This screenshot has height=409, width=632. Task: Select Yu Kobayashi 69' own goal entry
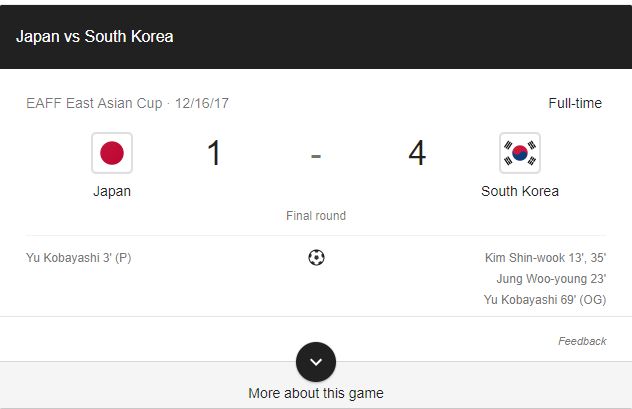pyautogui.click(x=545, y=300)
